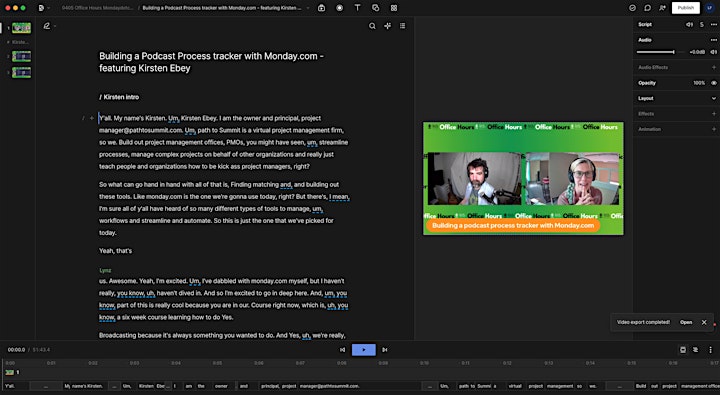The image size is (720, 395).
Task: Click the Lynz speaker label
Action: pos(105,271)
